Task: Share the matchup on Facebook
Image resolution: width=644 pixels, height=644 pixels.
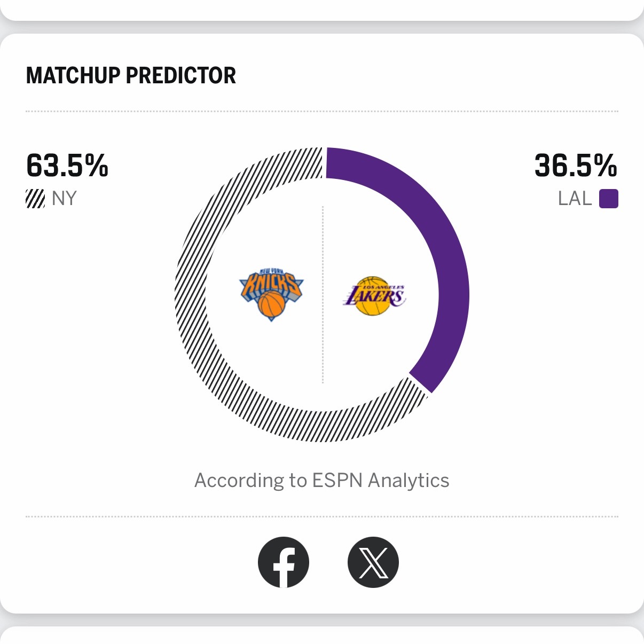Action: pyautogui.click(x=284, y=562)
